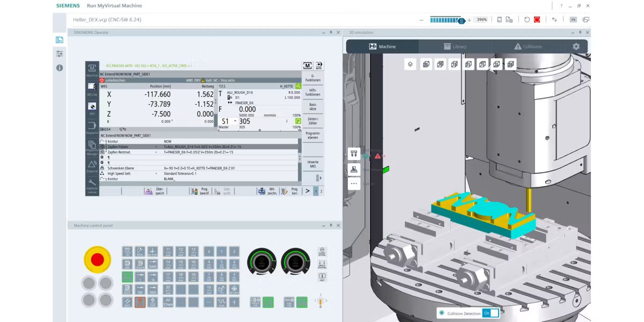The image size is (644, 322).
Task: Open the Programm area icon
Action: coord(92,127)
